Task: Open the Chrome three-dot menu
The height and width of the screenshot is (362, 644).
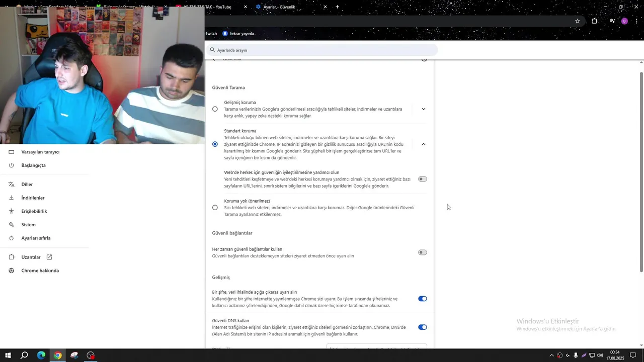Action: coord(637,21)
